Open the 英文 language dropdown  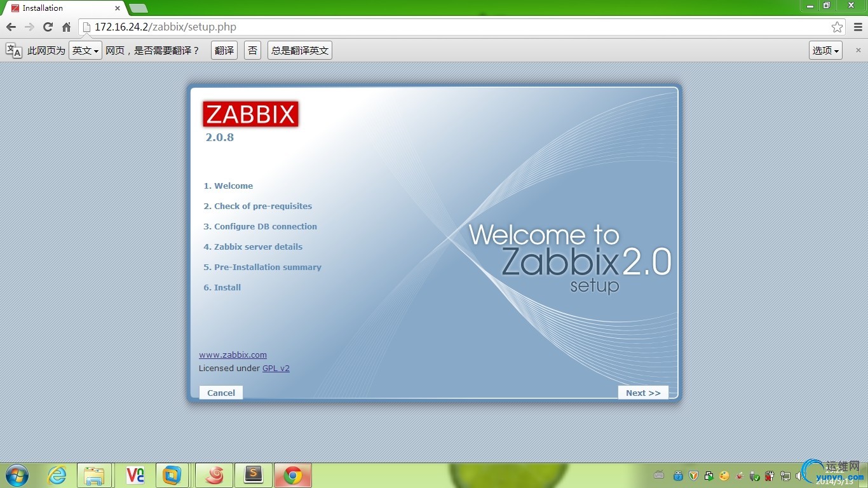(x=85, y=51)
